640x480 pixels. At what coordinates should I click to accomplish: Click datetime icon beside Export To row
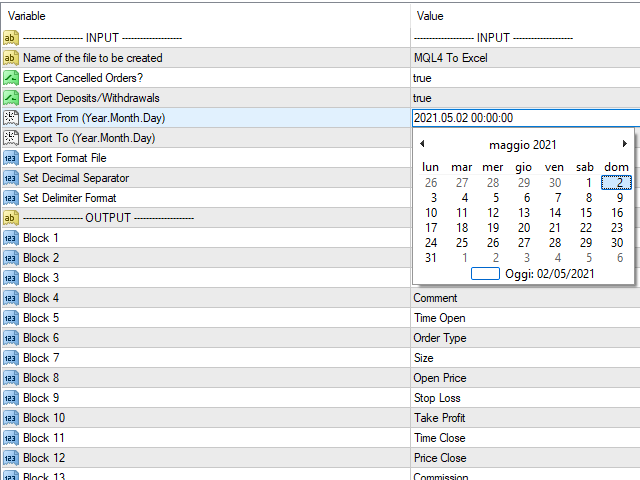(11, 138)
